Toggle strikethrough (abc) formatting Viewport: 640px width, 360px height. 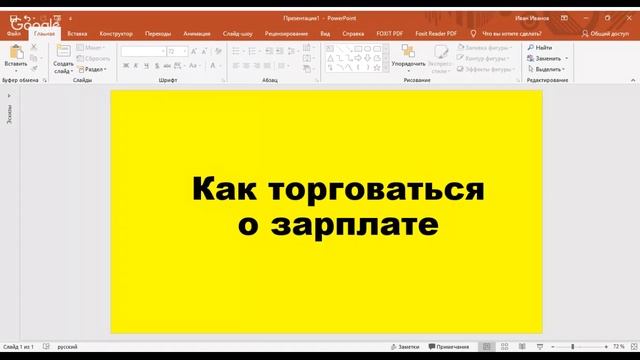pyautogui.click(x=167, y=66)
